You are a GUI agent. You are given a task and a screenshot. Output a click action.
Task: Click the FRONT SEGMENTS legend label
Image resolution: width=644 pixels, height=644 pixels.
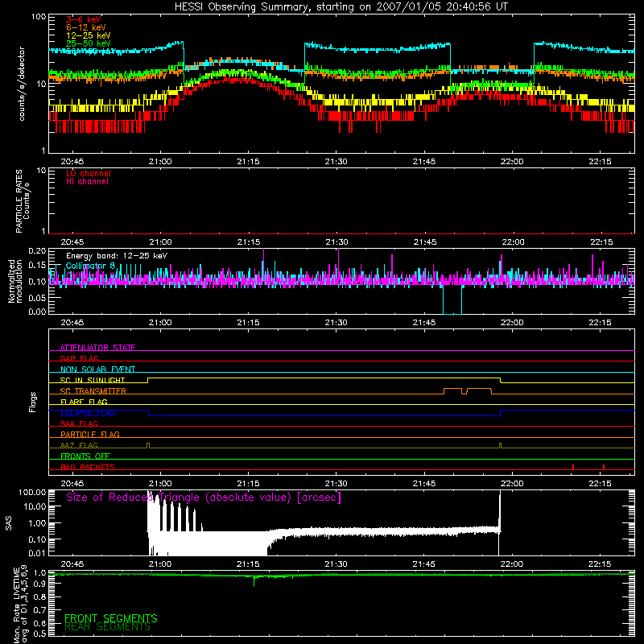(x=111, y=618)
